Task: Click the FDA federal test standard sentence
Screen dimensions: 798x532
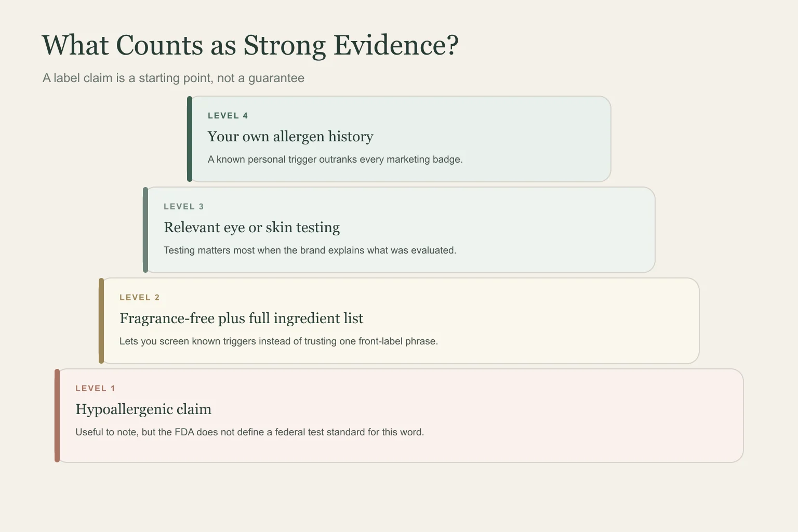Action: 250,432
